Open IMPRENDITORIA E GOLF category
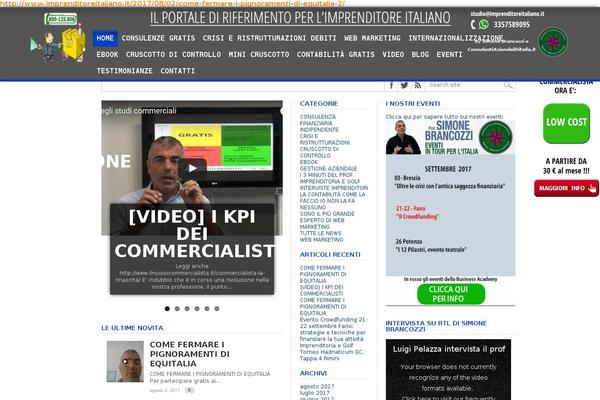The height and width of the screenshot is (400, 600). 330,182
